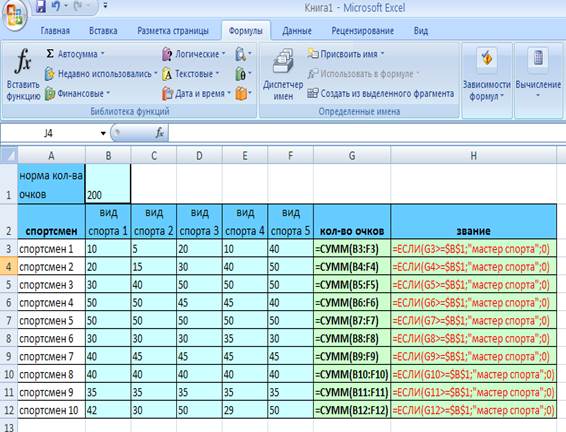Select the 'норма кол-ва очков' cell
This screenshot has width=566, height=432.
pos(51,184)
